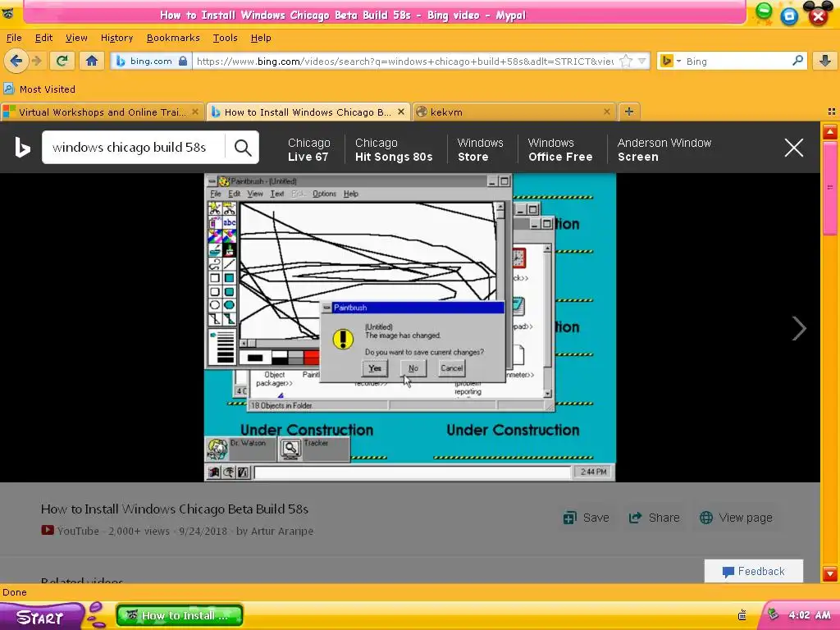Image resolution: width=840 pixels, height=630 pixels.
Task: Click the address bar URL field
Action: pos(404,61)
